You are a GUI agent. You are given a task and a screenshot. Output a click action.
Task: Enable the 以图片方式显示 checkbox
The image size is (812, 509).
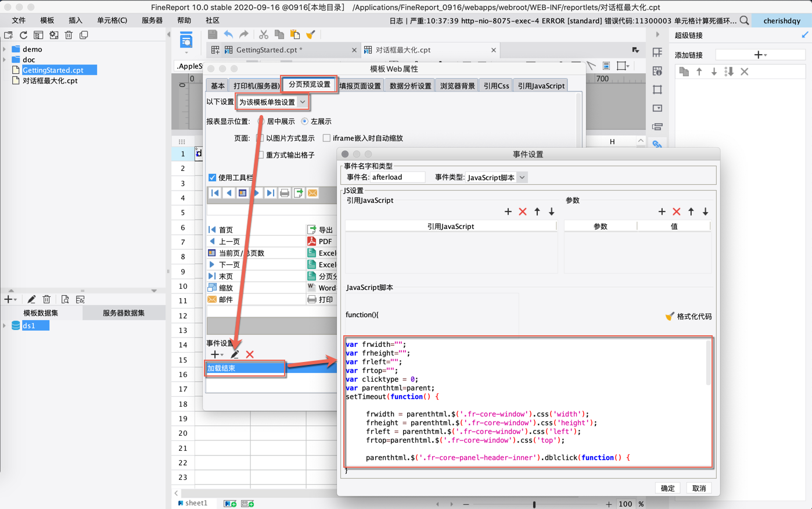click(260, 138)
